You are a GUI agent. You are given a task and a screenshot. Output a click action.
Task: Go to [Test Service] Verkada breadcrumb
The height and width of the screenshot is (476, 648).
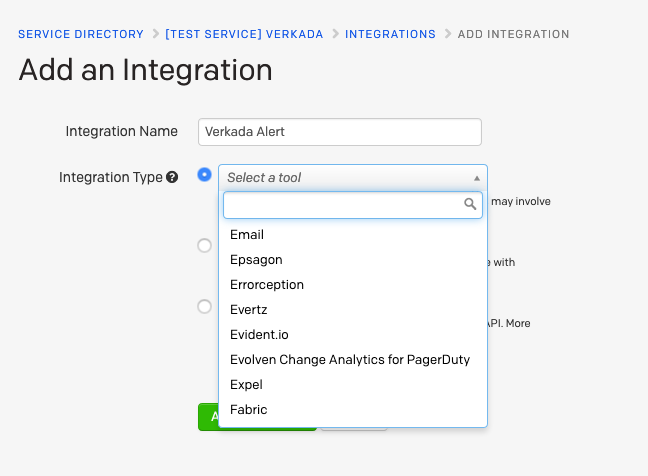(244, 34)
